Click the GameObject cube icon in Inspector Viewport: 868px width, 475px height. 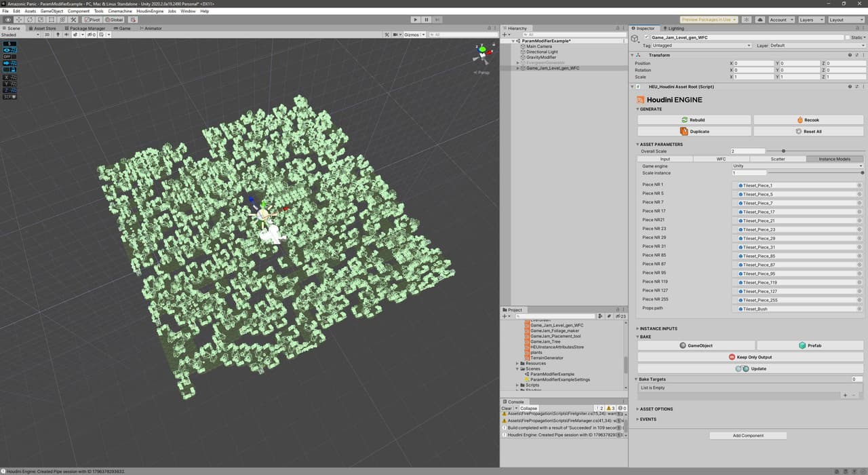click(635, 40)
